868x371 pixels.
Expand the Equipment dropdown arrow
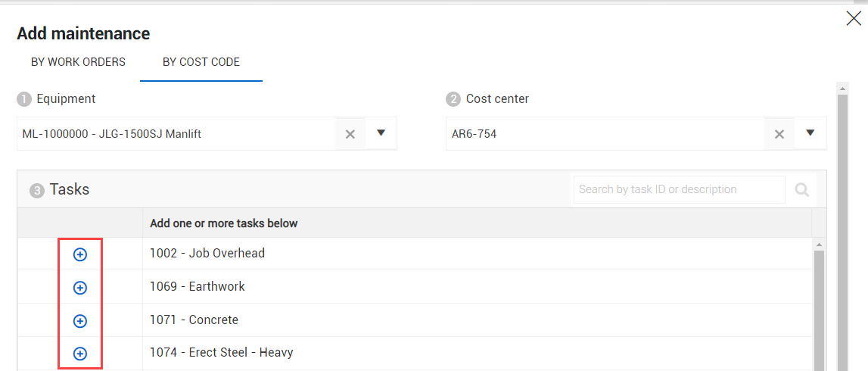[x=381, y=133]
